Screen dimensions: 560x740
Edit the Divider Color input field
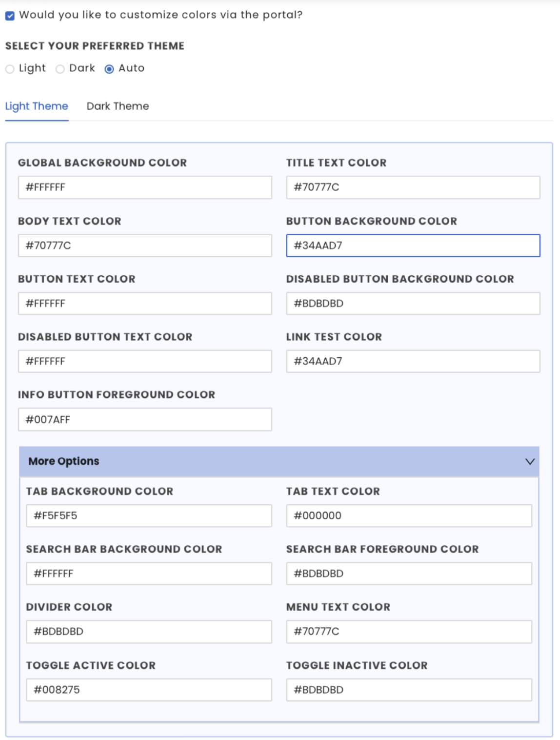pos(149,632)
